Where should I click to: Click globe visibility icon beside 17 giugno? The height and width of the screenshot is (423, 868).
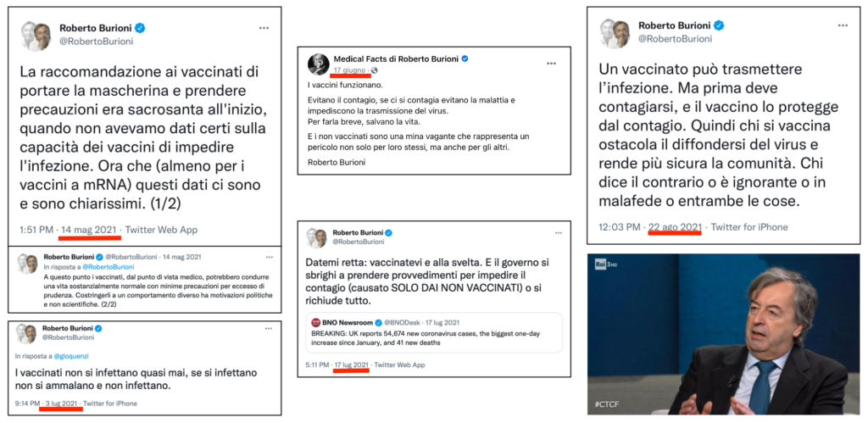374,70
